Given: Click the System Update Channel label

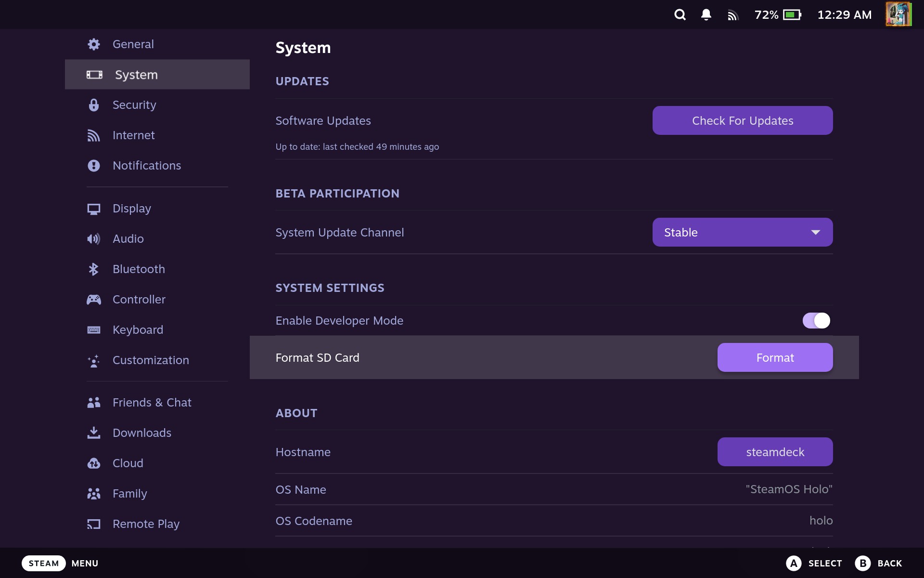Looking at the screenshot, I should [339, 233].
